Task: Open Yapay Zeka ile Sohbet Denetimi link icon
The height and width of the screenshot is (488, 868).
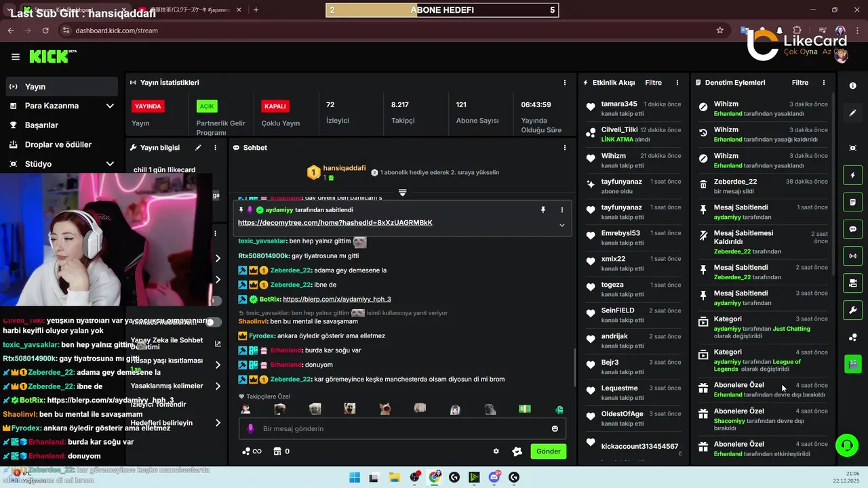Action: click(x=218, y=344)
